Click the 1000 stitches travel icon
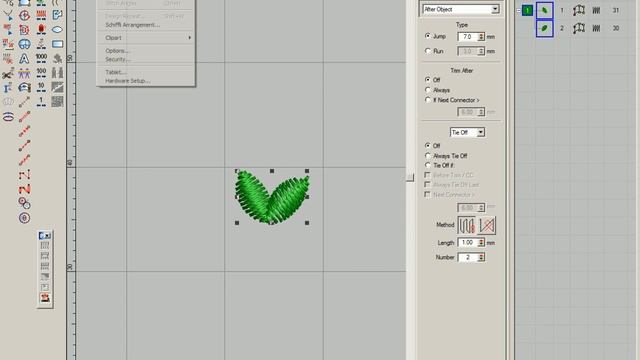The height and width of the screenshot is (360, 640). tap(41, 58)
